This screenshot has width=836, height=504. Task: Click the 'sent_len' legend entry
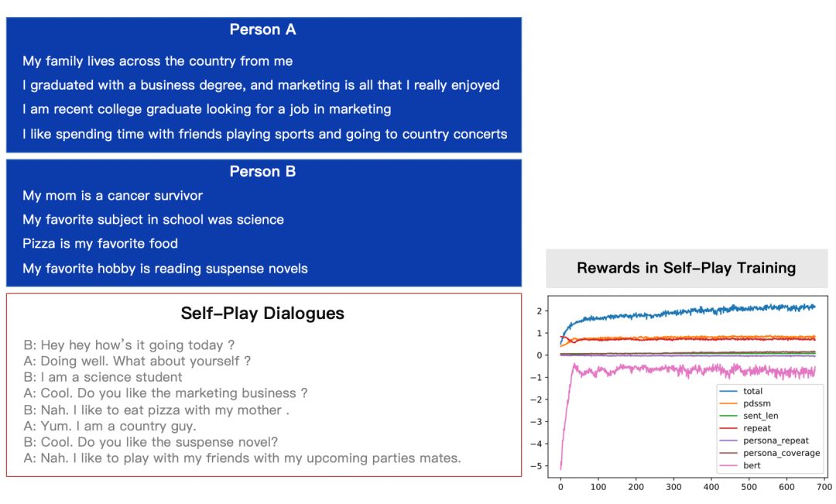coord(749,416)
